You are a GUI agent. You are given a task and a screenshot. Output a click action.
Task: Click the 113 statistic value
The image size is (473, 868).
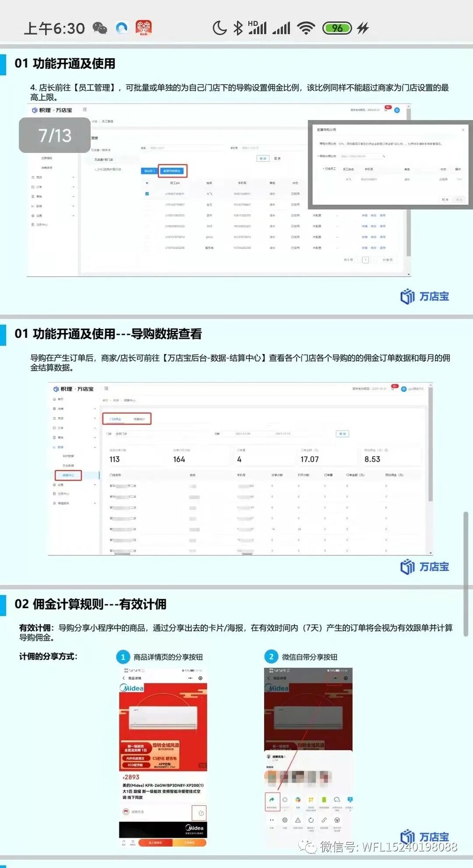click(x=114, y=459)
